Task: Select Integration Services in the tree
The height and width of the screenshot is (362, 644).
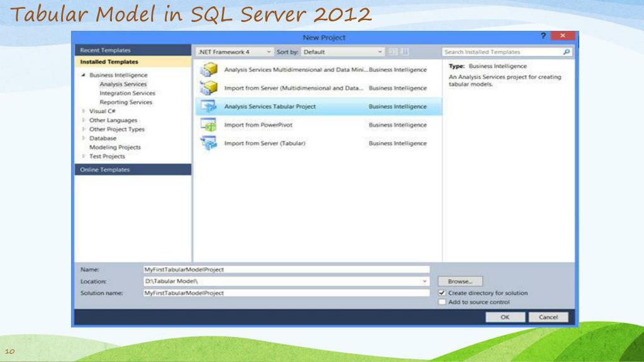Action: [x=127, y=93]
